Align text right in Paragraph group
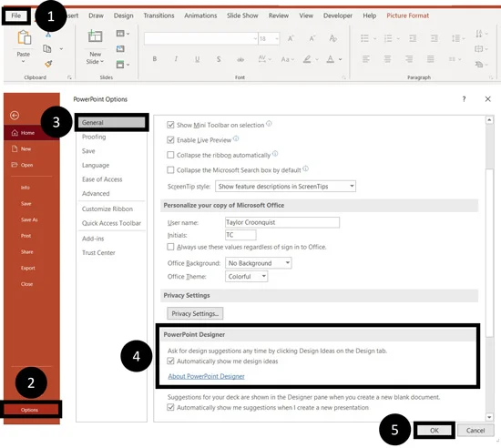 pyautogui.click(x=409, y=59)
